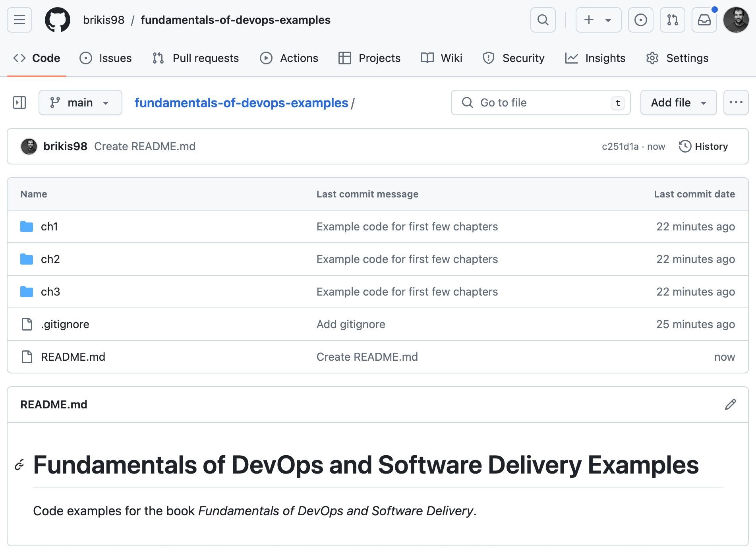Open the Add file dropdown
The image size is (756, 553).
679,102
